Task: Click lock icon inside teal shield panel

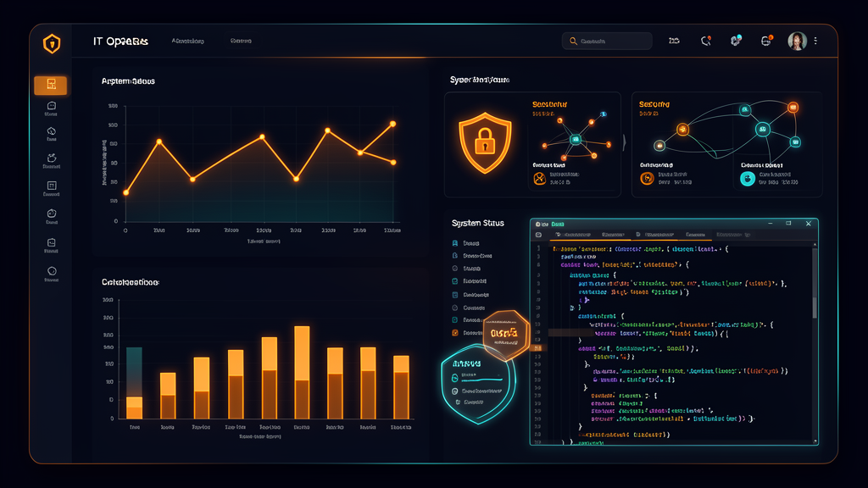Action: [455, 378]
